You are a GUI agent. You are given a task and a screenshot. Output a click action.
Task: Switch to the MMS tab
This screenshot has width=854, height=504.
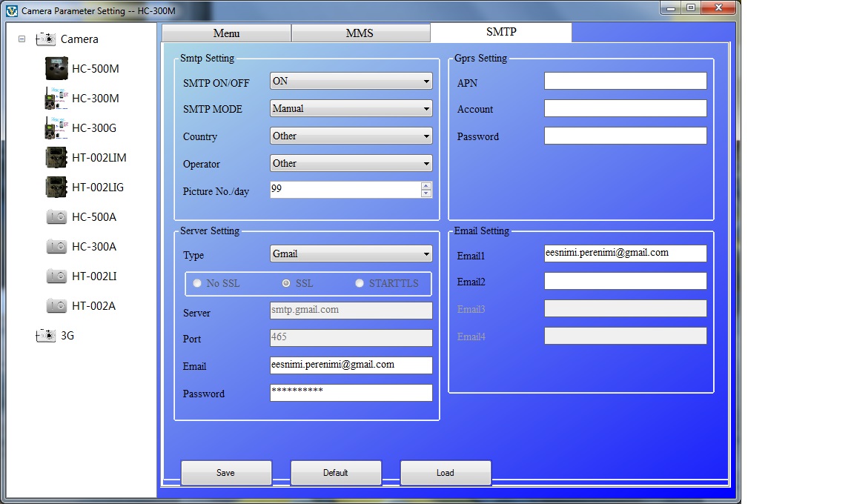[x=360, y=33]
